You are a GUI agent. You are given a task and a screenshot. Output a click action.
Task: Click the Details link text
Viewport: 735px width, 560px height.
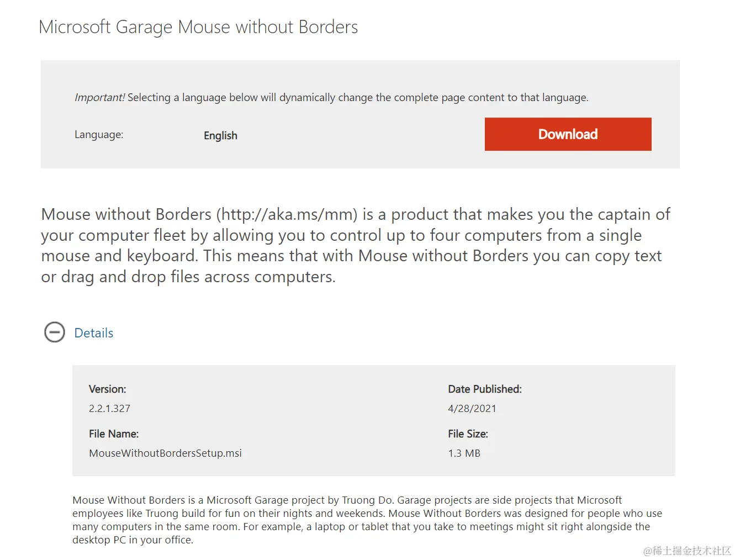point(94,333)
